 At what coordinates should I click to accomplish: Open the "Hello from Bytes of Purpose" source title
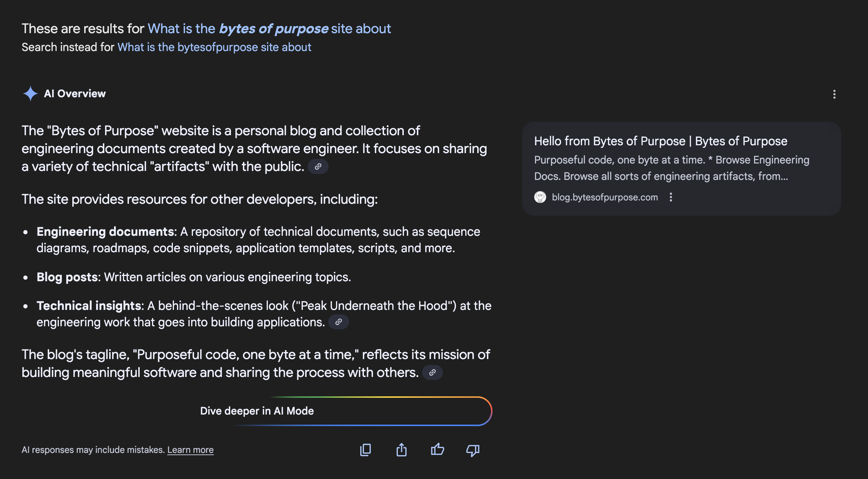point(660,141)
